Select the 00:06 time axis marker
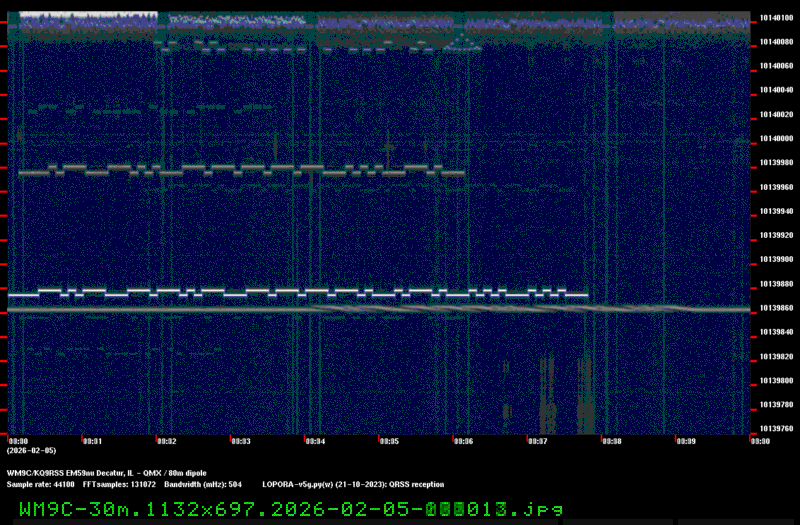The width and height of the screenshot is (800, 525). click(463, 440)
